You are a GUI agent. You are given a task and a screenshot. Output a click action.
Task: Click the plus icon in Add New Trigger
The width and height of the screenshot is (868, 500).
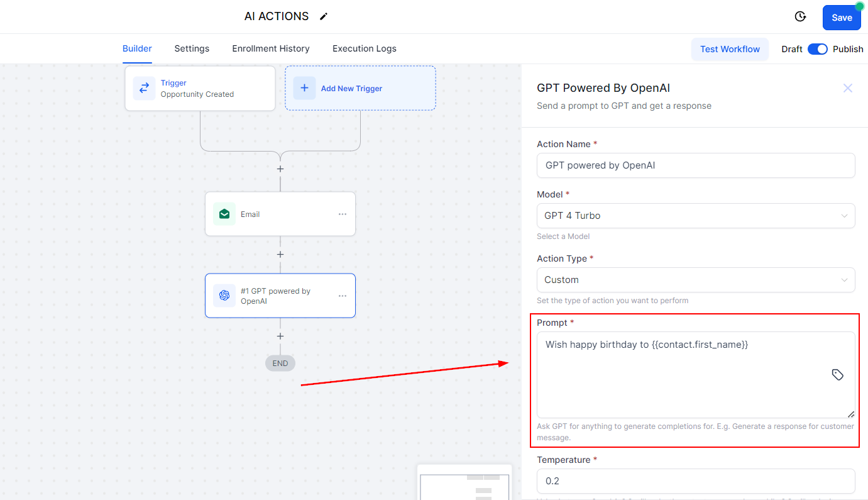(x=304, y=89)
